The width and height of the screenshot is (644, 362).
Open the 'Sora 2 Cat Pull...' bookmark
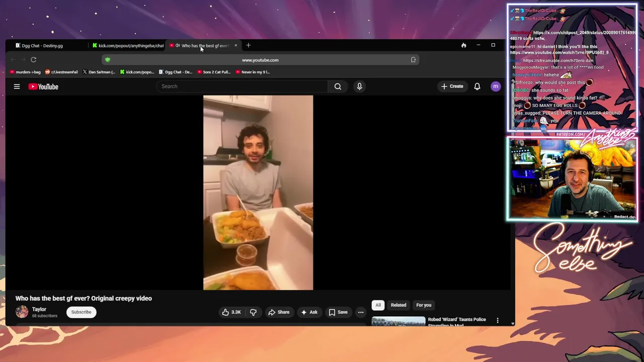(213, 72)
